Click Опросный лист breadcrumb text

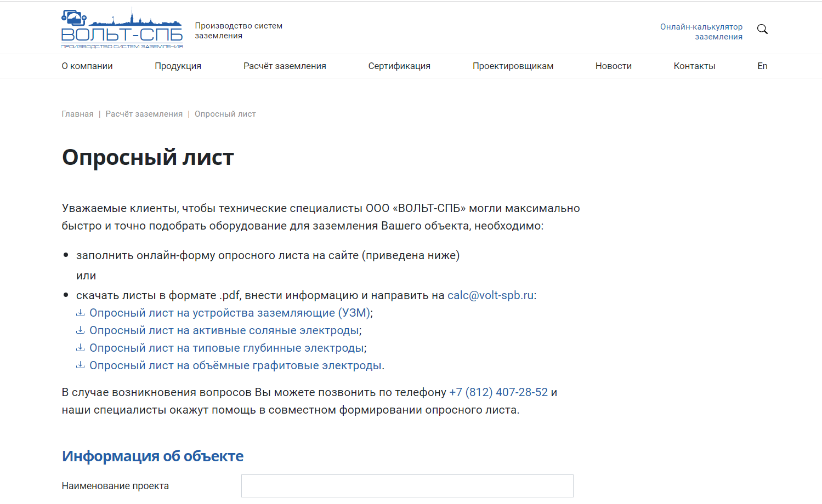(x=225, y=114)
